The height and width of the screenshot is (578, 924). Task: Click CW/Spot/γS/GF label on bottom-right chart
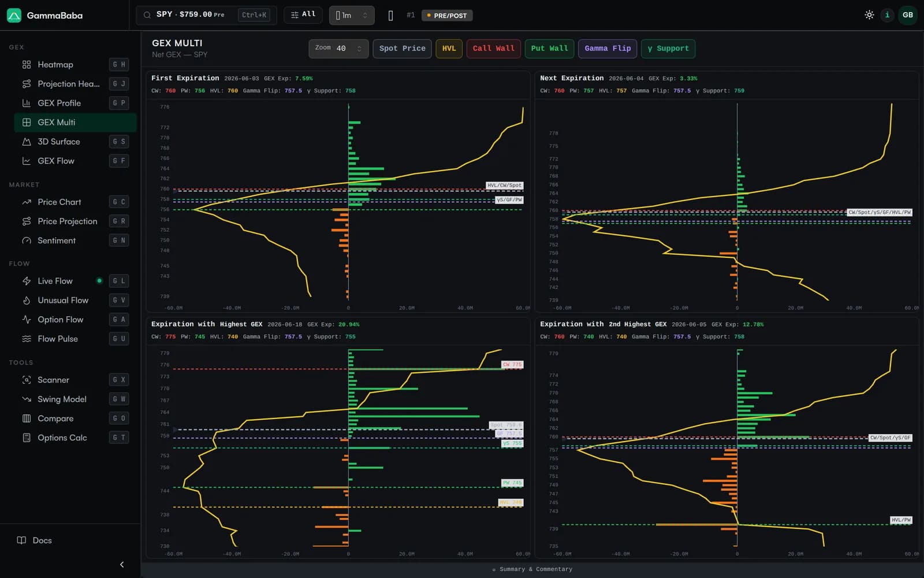[x=891, y=438]
